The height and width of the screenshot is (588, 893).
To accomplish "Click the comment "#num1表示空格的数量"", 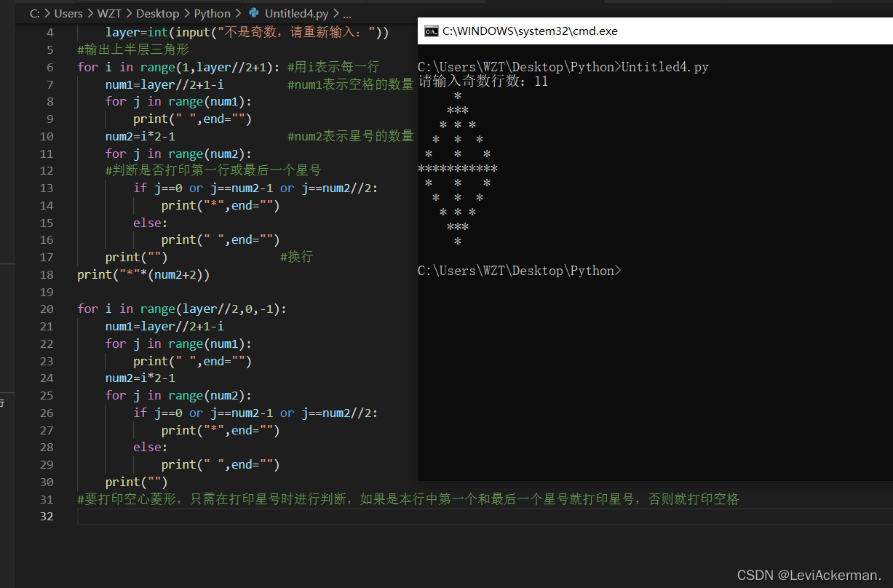I will pos(351,84).
